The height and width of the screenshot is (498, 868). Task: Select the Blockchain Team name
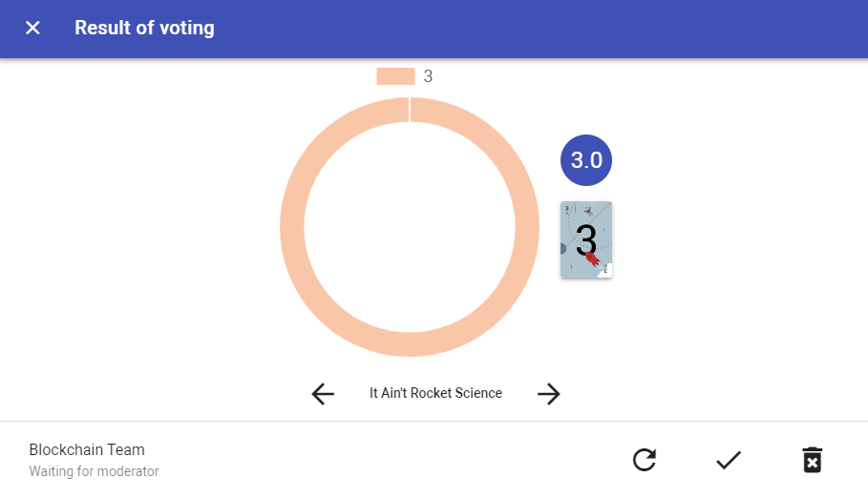87,450
